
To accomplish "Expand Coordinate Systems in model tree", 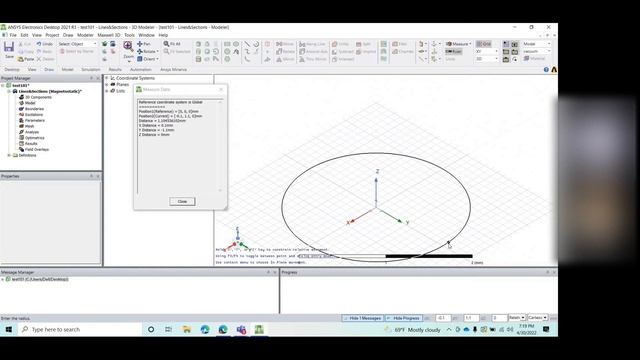I will tap(107, 78).
